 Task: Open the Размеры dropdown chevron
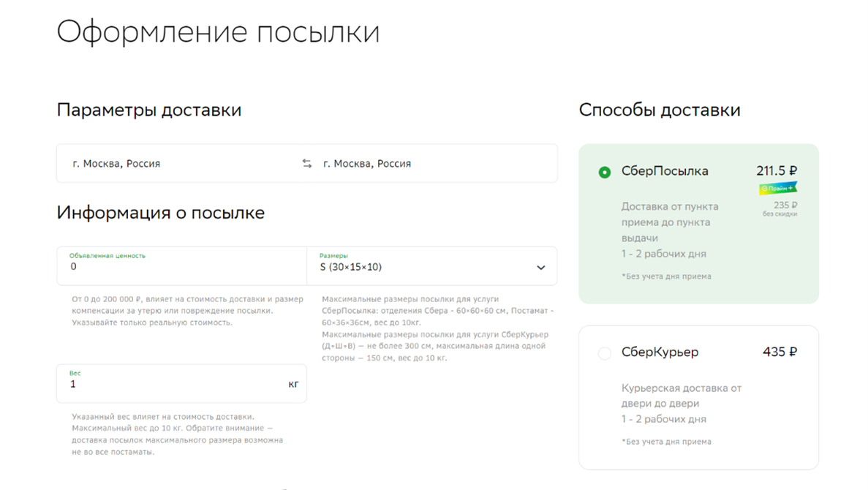pos(541,268)
